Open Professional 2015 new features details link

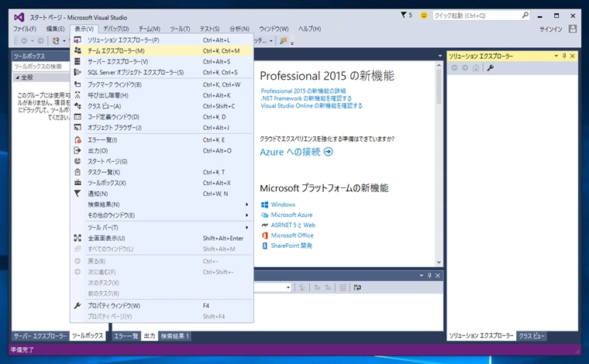pos(303,91)
